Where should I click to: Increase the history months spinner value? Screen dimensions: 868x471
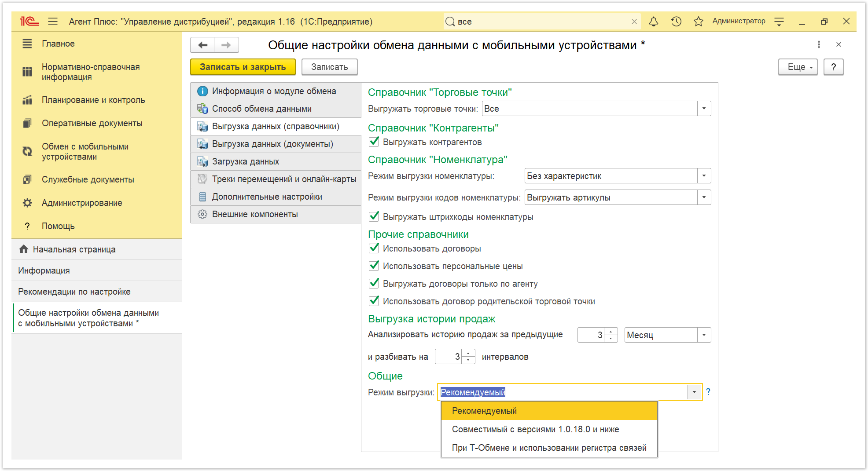tap(611, 332)
